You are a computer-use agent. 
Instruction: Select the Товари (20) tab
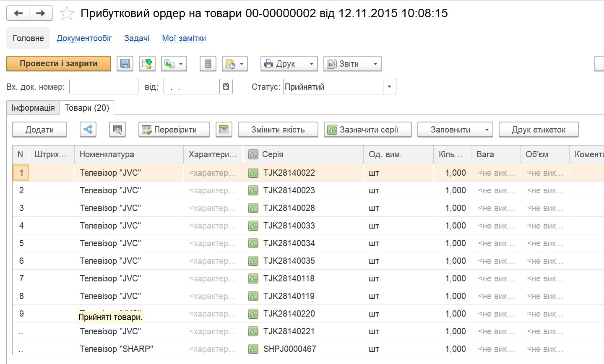[x=87, y=108]
